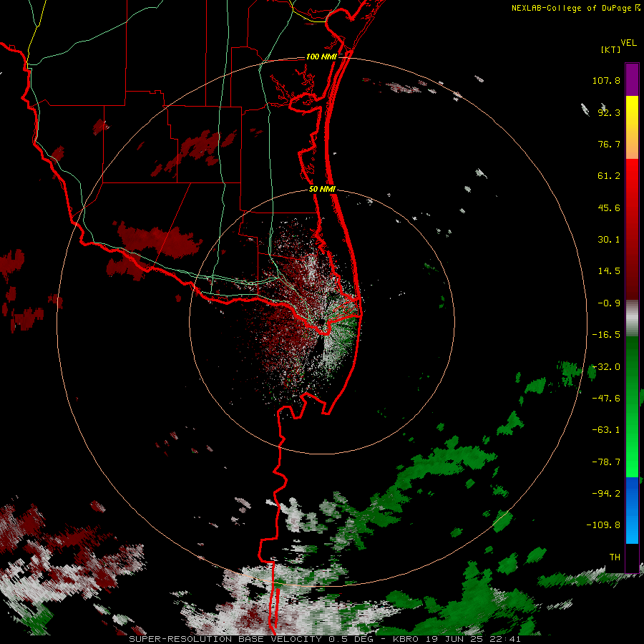644x644 pixels.
Task: Click the 50 NMI range ring label
Action: 322,190
